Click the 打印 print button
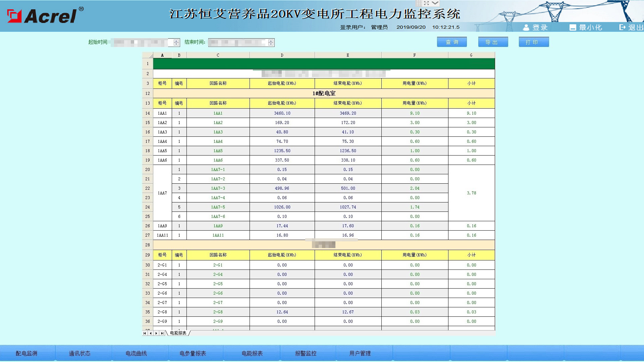 (534, 42)
